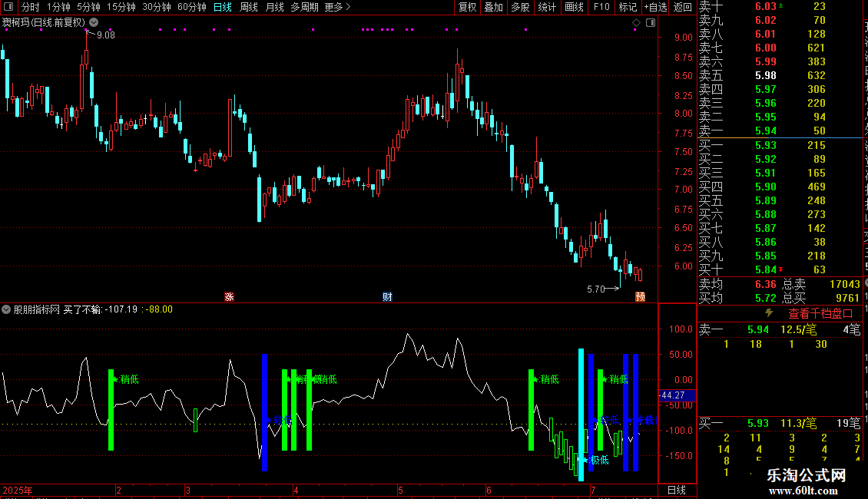Click 买一 detail row 11.3/笔
Screen dimensions: 868x499
point(780,423)
